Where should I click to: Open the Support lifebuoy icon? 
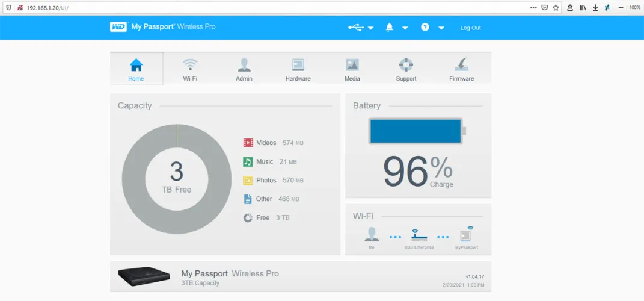406,65
